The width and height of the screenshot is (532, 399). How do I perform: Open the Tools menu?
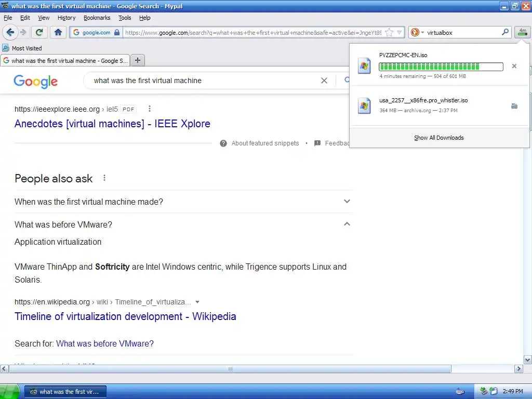125,18
